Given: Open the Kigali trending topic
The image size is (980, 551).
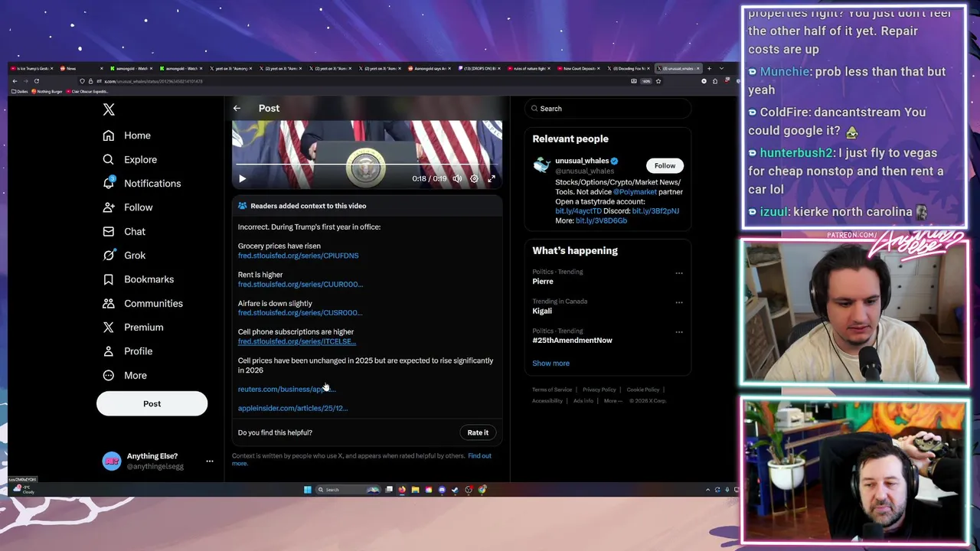Looking at the screenshot, I should click(542, 311).
